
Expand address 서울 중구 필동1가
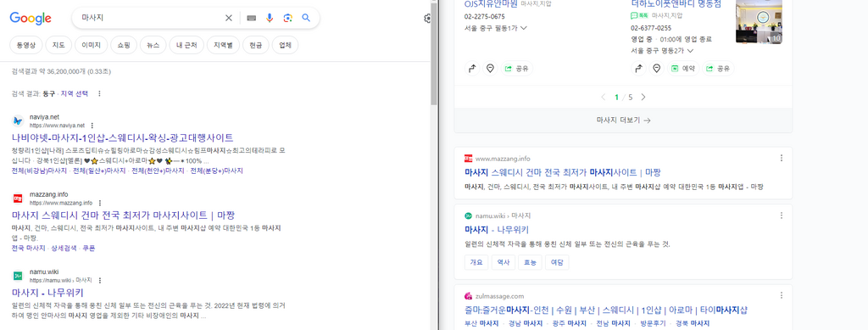[x=524, y=28]
